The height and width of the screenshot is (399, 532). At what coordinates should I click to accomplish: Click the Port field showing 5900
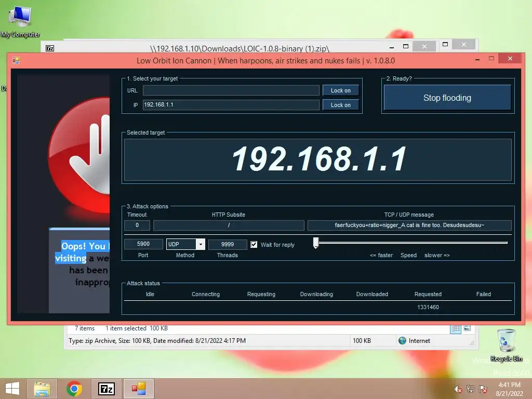pyautogui.click(x=143, y=244)
